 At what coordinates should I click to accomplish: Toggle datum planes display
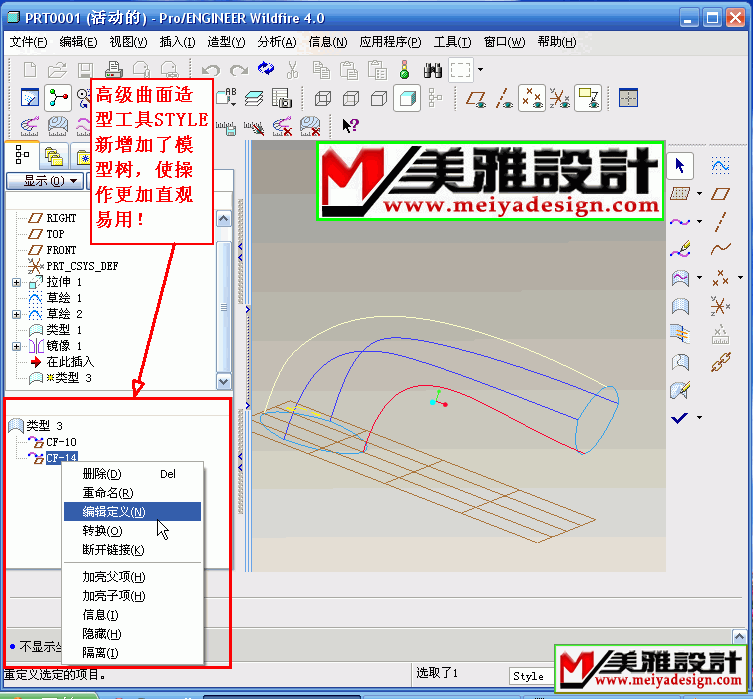click(475, 98)
